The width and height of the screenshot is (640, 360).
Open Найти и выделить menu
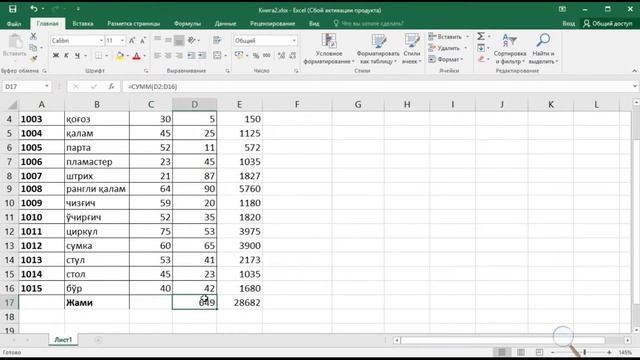[x=543, y=49]
